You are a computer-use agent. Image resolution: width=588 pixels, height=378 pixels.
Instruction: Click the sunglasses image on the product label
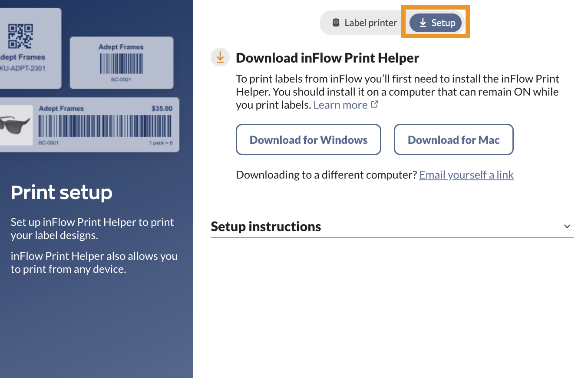pos(15,125)
